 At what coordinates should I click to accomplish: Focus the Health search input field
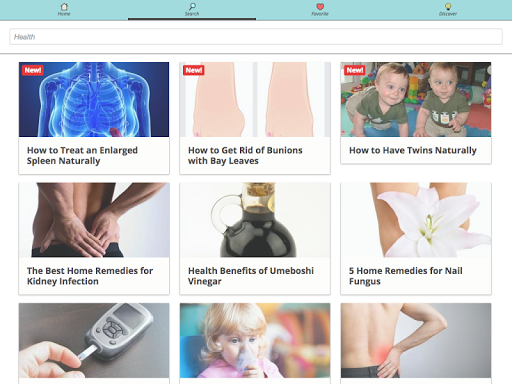point(256,37)
